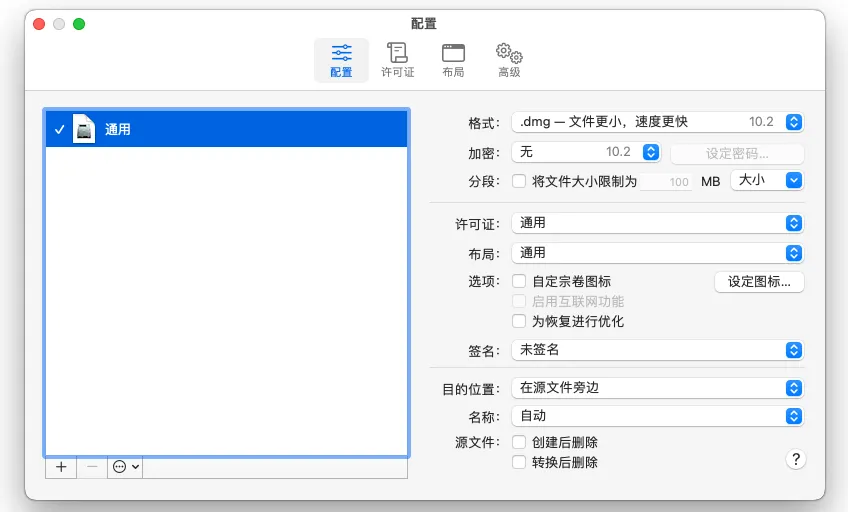Open the 布局 layout tab
The height and width of the screenshot is (512, 848).
tap(453, 60)
